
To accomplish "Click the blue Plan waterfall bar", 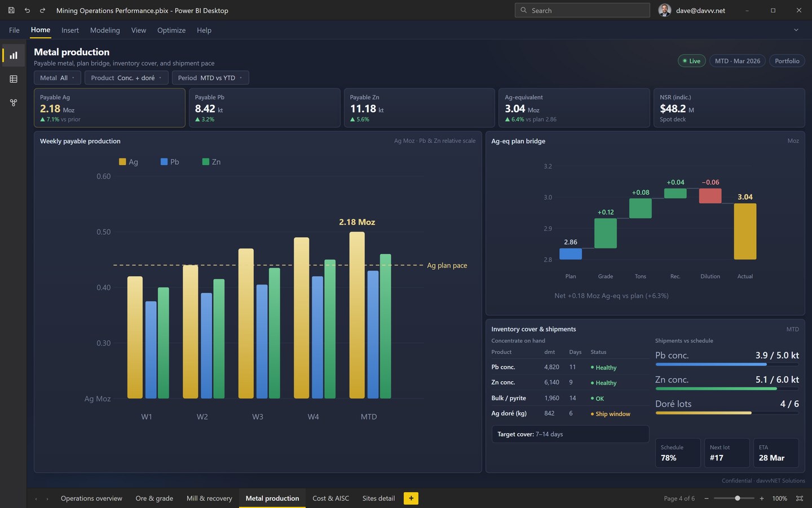I will pyautogui.click(x=571, y=253).
